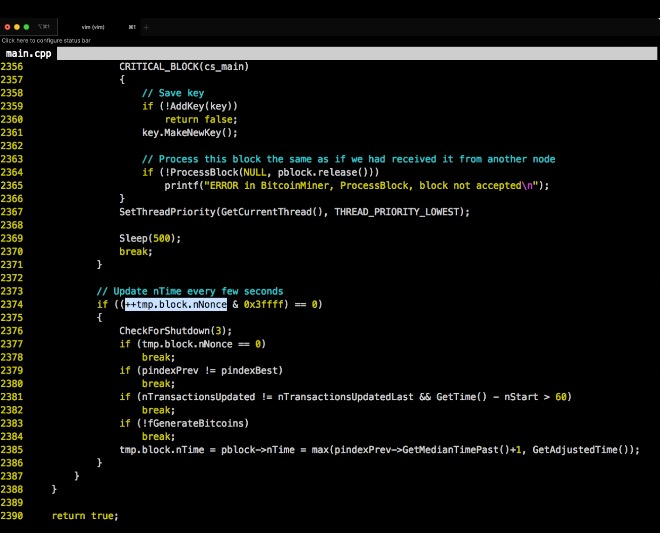Screen dimensions: 660x533
Task: Maximize the window with the green button
Action: [x=27, y=26]
